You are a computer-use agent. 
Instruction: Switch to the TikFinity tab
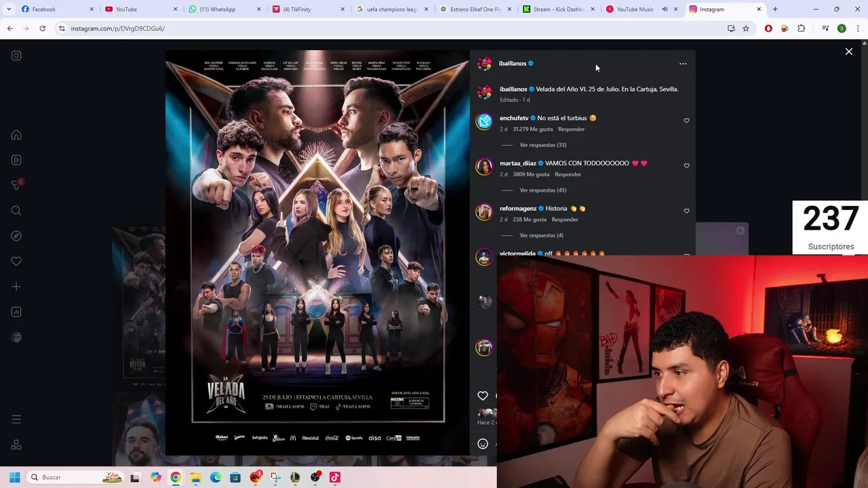pos(309,9)
